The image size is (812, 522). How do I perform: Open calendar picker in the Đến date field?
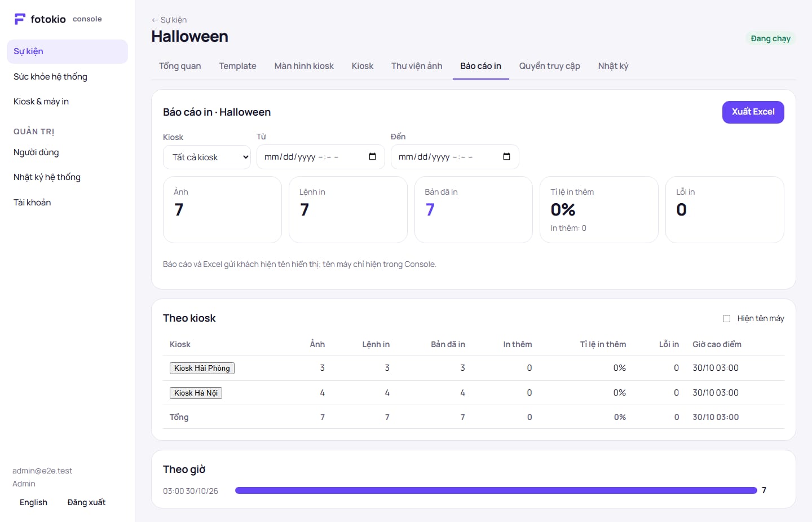tap(506, 157)
